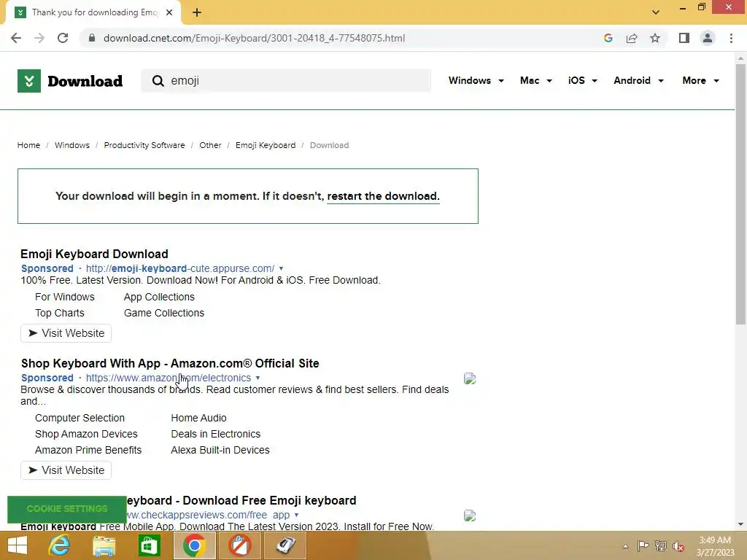This screenshot has width=747, height=560.
Task: Open 'Emoji Keyboard Download' ad title
Action: pyautogui.click(x=94, y=254)
